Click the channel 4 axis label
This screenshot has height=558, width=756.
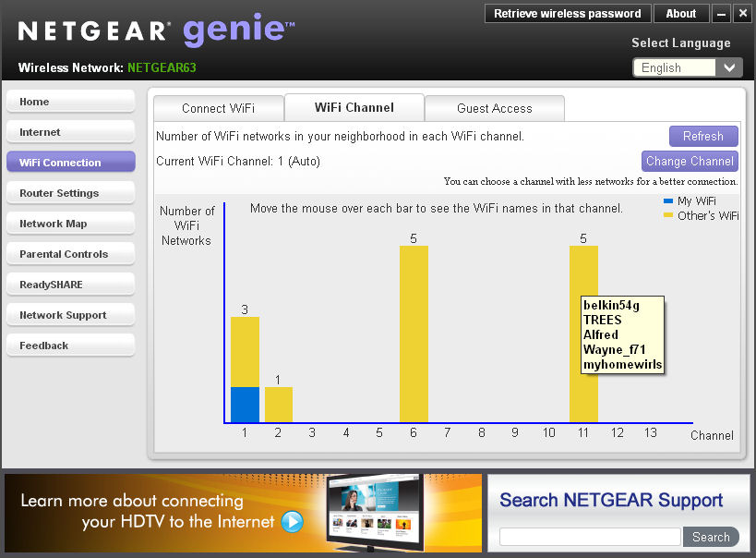tap(346, 432)
